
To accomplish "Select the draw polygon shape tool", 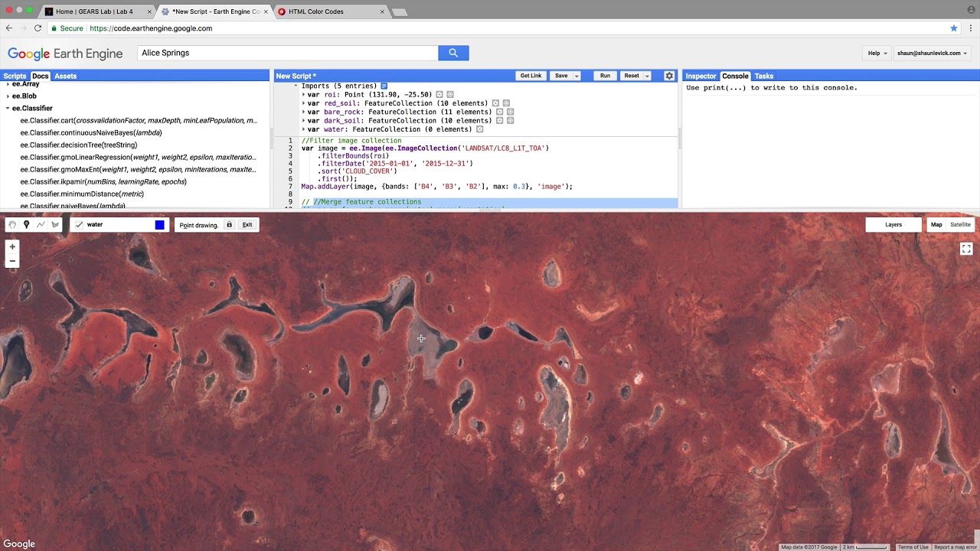I will pyautogui.click(x=55, y=225).
